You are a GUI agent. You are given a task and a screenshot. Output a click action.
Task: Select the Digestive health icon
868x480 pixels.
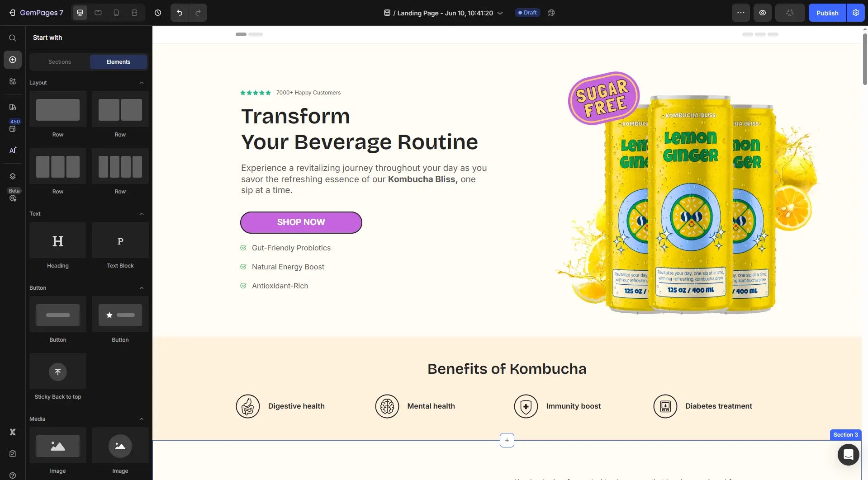248,406
